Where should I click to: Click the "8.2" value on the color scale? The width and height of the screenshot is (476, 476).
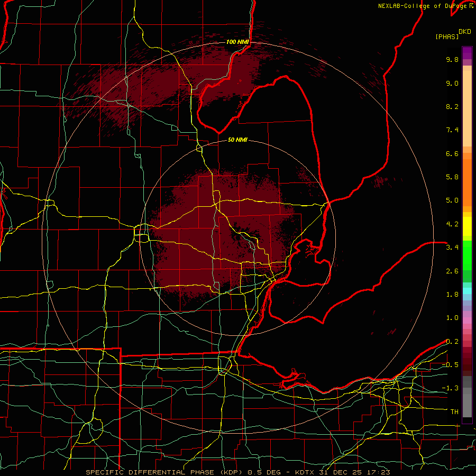452,106
